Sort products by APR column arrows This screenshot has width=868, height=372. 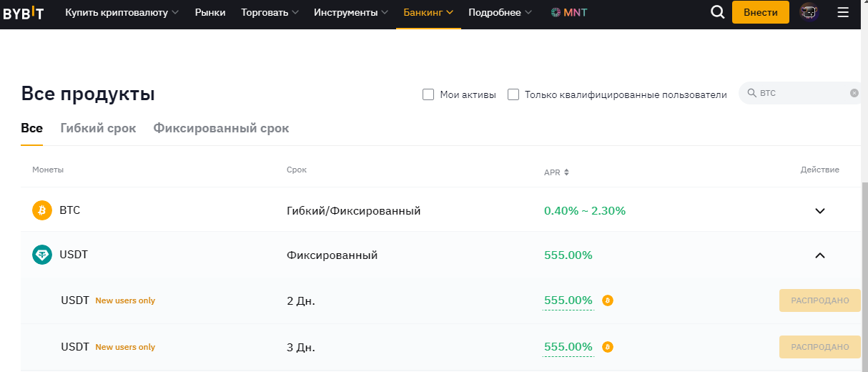[x=566, y=172]
